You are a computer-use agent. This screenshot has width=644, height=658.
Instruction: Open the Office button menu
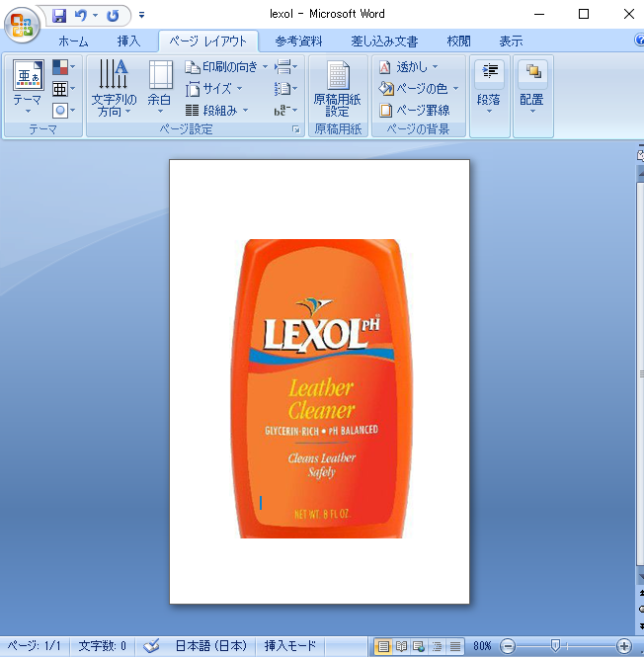click(22, 25)
